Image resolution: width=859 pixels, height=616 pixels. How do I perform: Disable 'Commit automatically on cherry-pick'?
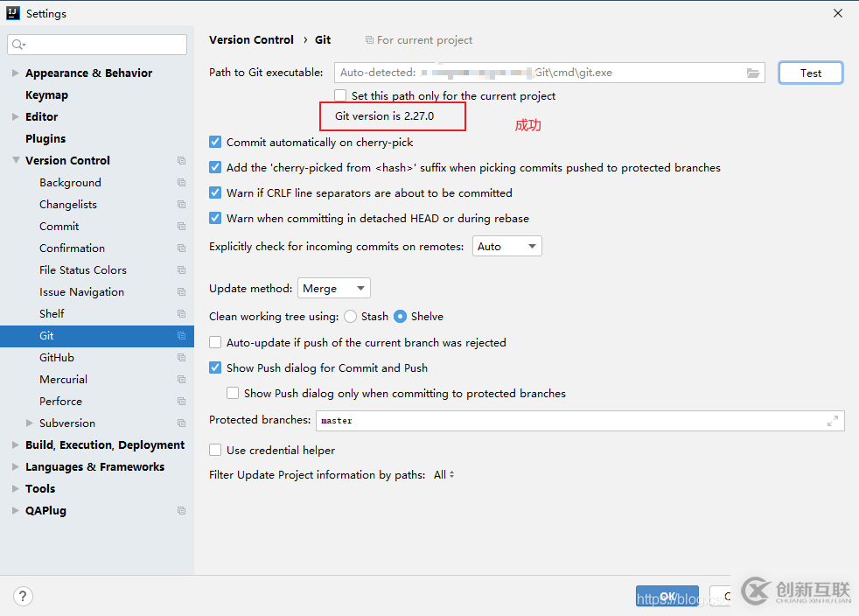click(214, 142)
